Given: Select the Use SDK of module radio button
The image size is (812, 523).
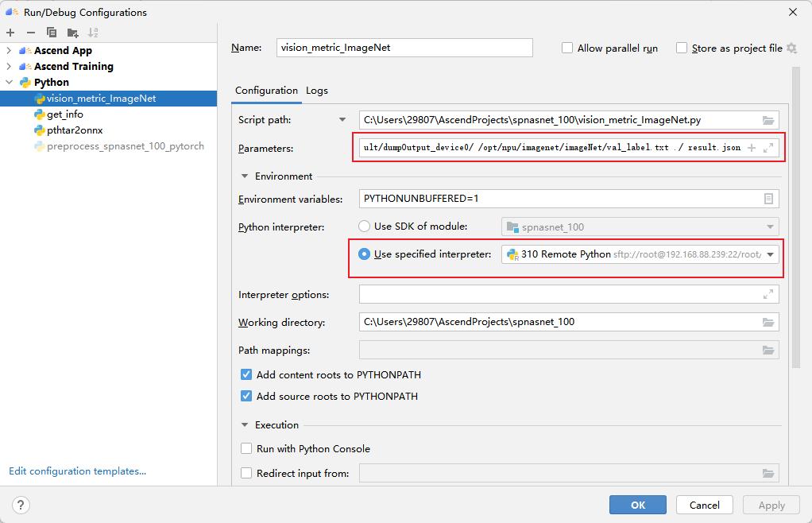Looking at the screenshot, I should click(364, 226).
